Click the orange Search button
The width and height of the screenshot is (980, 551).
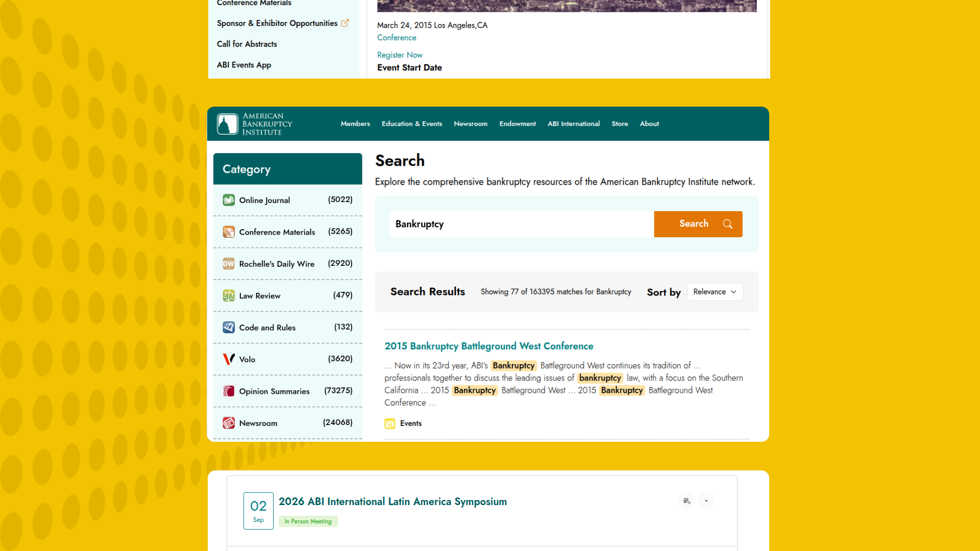pyautogui.click(x=698, y=224)
